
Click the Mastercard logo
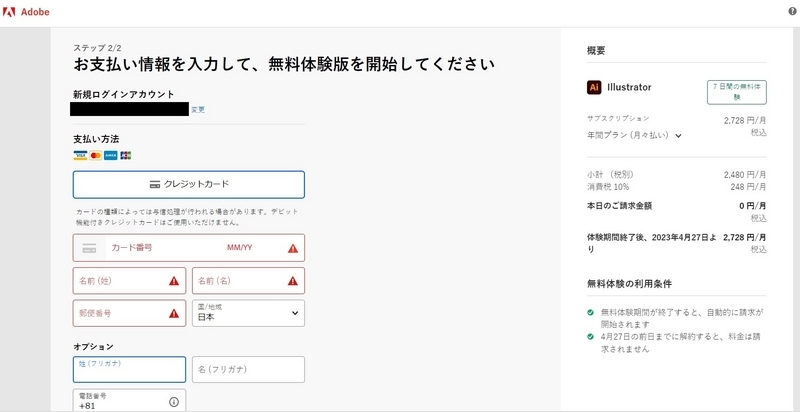tap(95, 156)
